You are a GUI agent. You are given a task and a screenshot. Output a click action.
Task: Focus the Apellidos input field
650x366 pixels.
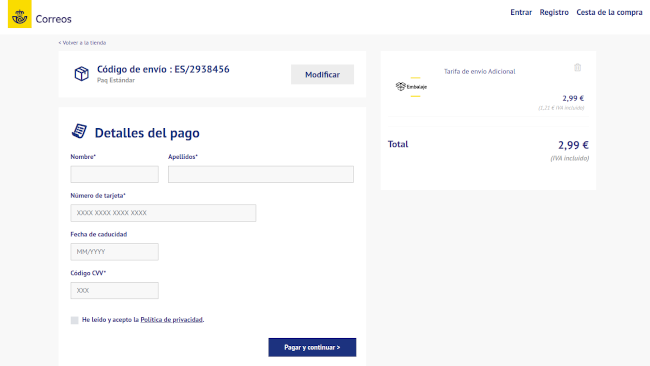click(x=261, y=175)
